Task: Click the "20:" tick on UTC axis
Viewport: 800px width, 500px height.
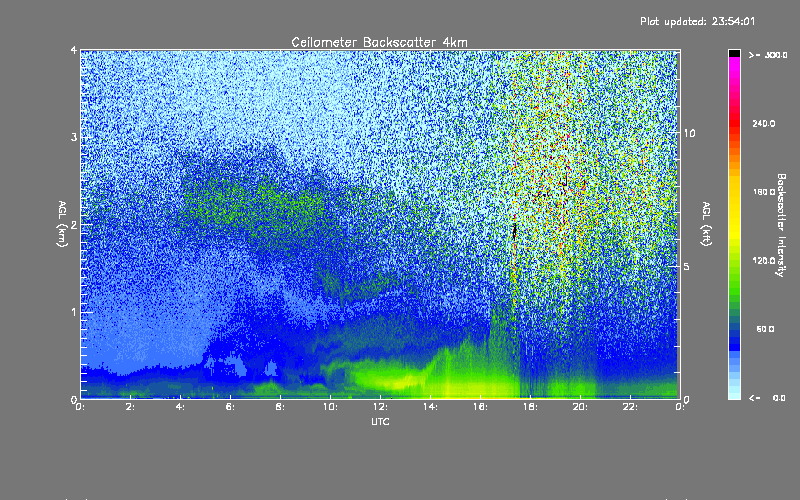Action: (580, 407)
